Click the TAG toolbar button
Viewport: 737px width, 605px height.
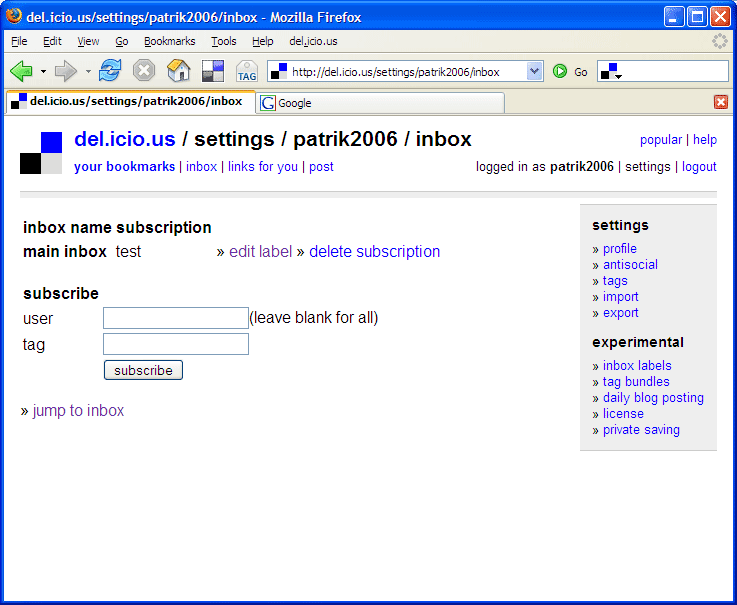tap(247, 71)
